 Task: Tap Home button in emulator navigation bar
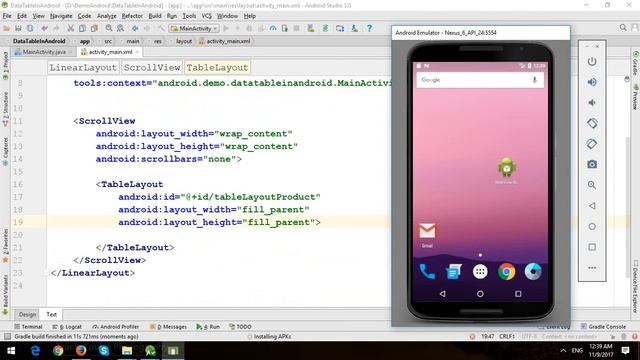point(480,294)
